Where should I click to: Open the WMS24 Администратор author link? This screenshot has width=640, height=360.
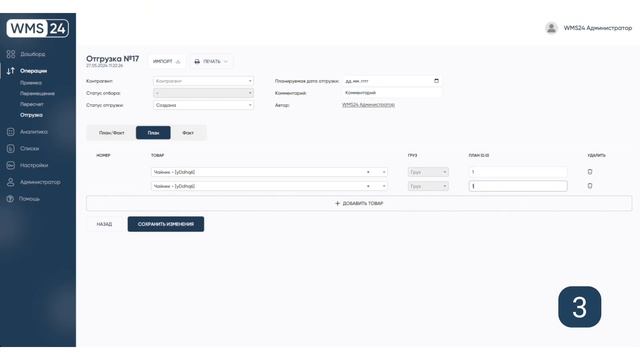(x=368, y=105)
